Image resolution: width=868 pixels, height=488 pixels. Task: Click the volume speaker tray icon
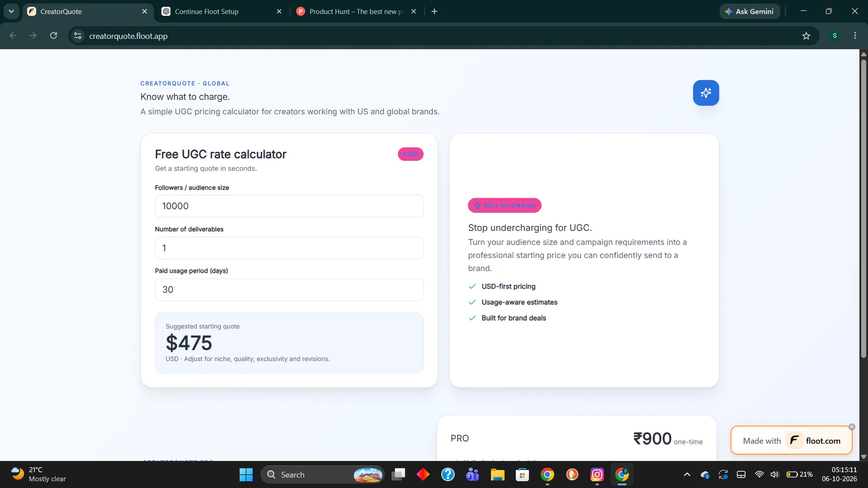775,474
